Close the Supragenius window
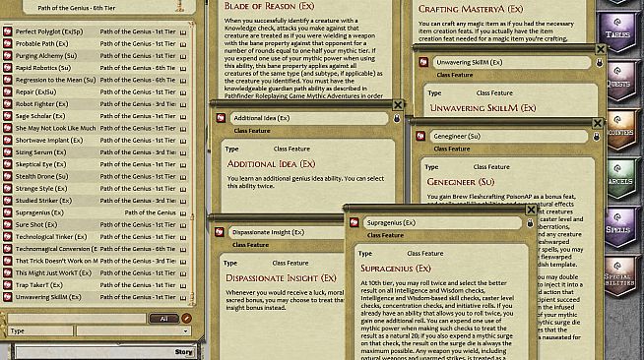The image size is (644, 360). pos(531,210)
